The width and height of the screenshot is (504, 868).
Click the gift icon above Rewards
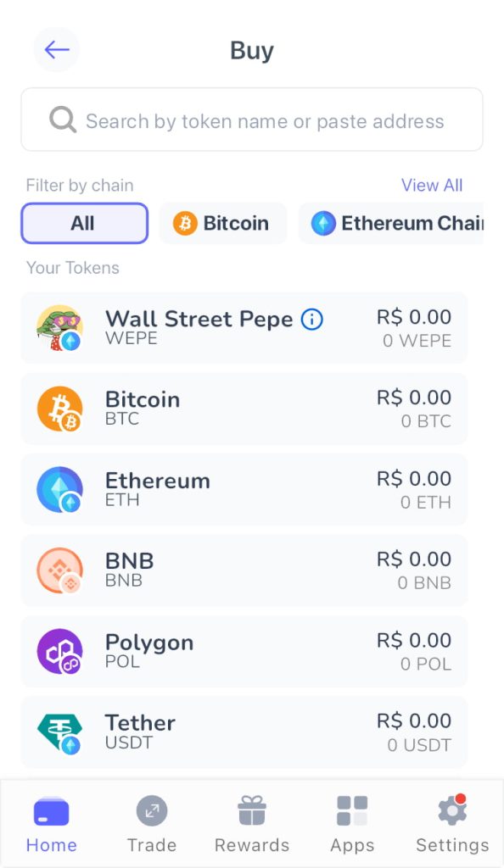click(x=251, y=810)
